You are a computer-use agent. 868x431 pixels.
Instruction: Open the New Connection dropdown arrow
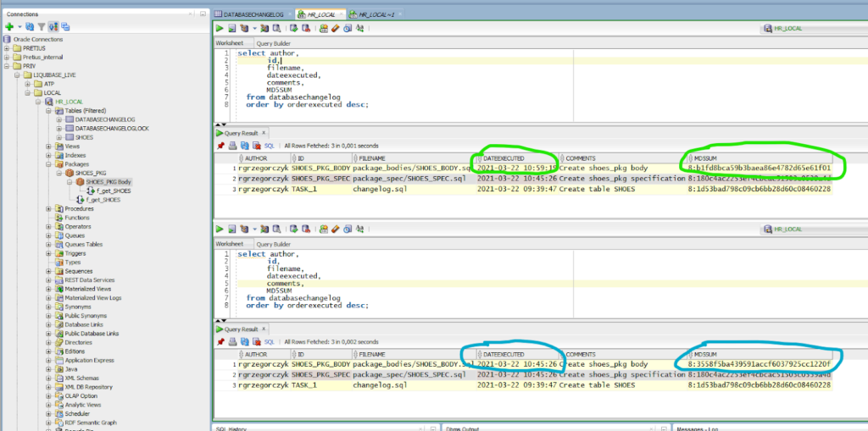point(19,26)
